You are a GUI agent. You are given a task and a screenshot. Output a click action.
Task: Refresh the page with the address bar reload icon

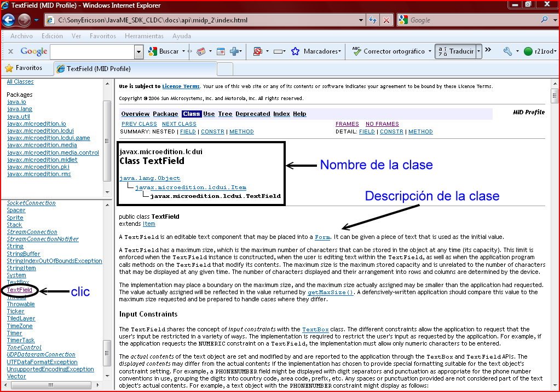(373, 20)
